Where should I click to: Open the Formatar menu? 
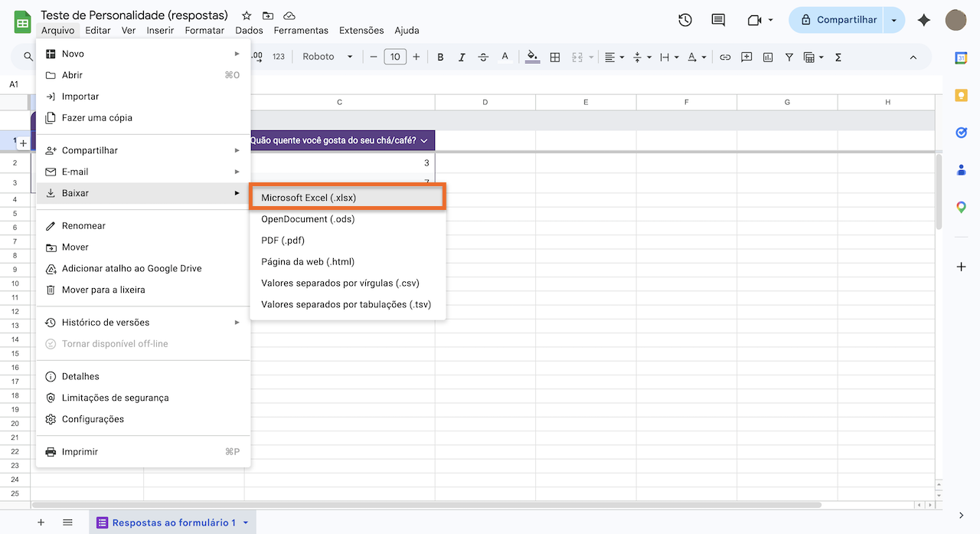pos(204,31)
